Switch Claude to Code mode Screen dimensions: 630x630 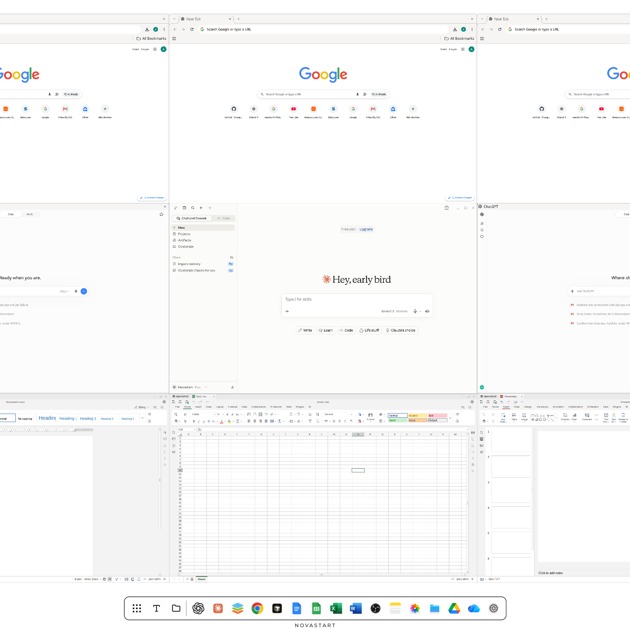[x=223, y=218]
